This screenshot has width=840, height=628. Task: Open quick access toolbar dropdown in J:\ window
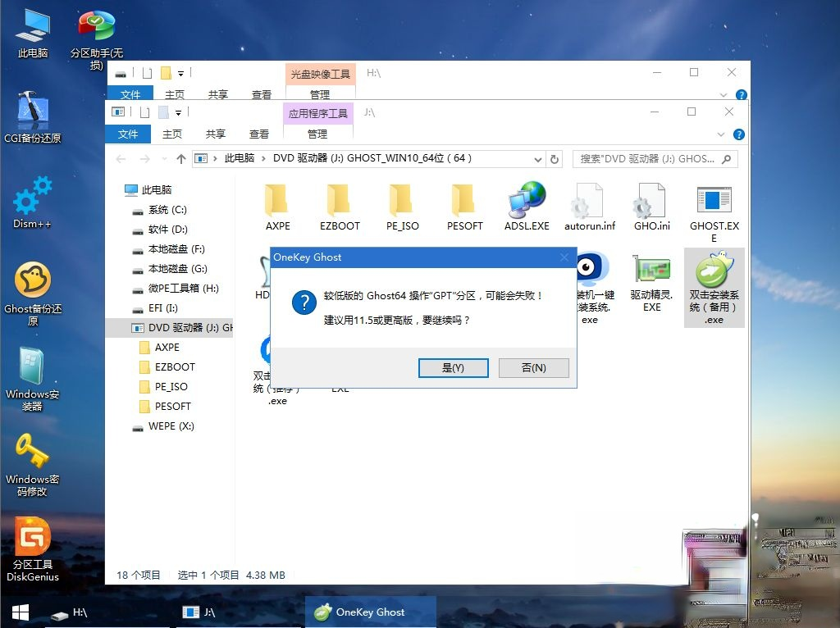[x=178, y=113]
